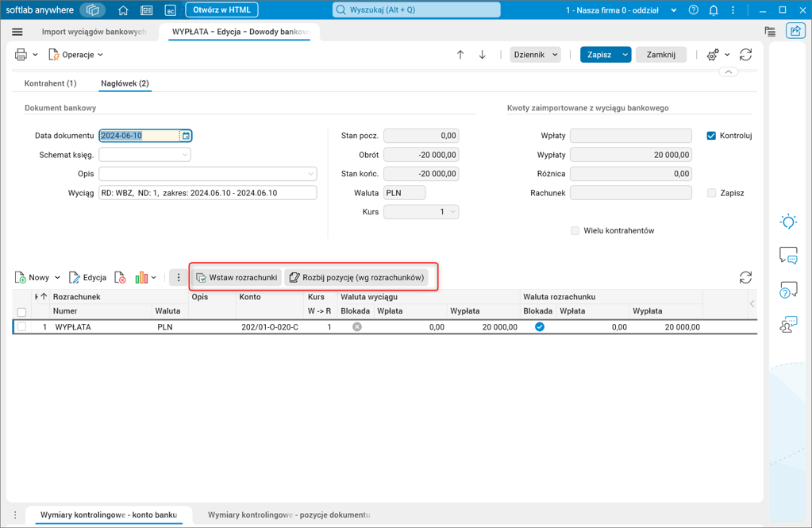The width and height of the screenshot is (812, 528).
Task: Click the Edycja button
Action: coord(87,278)
